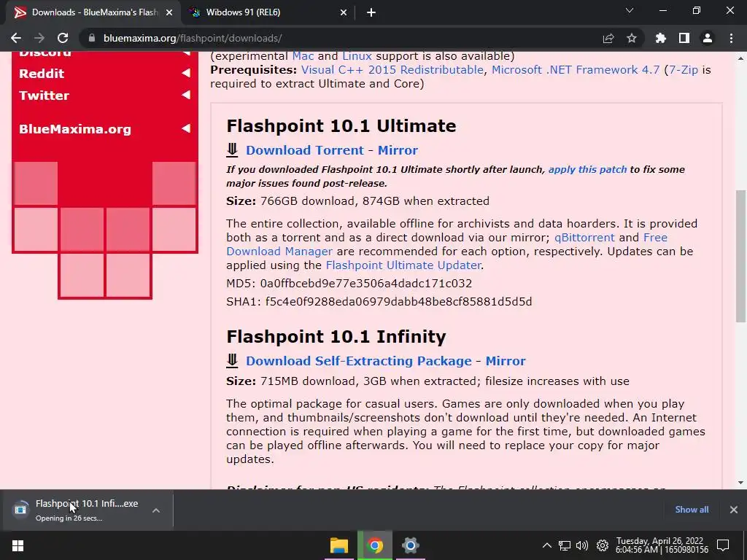Click Mirror link for Flashpoint Infinity

pyautogui.click(x=506, y=361)
